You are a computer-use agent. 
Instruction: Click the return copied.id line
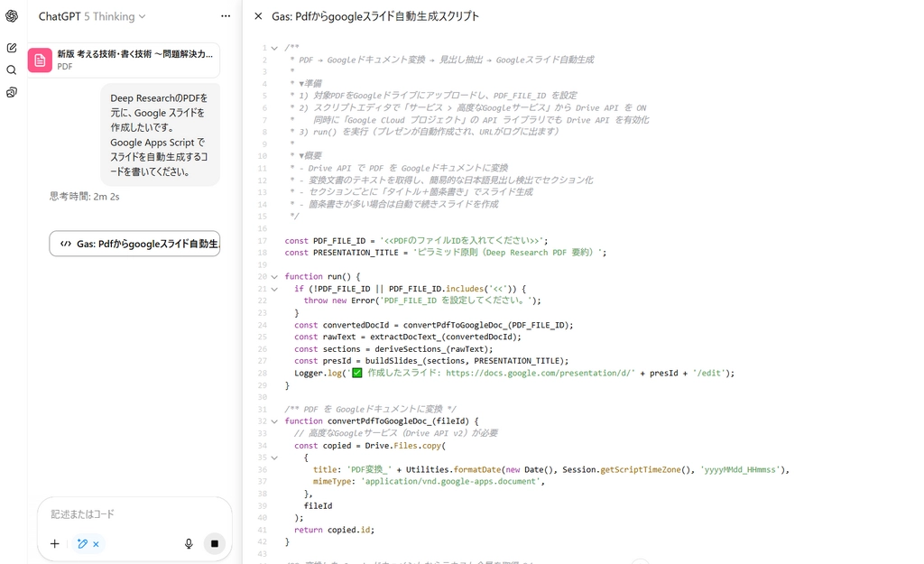tap(334, 530)
